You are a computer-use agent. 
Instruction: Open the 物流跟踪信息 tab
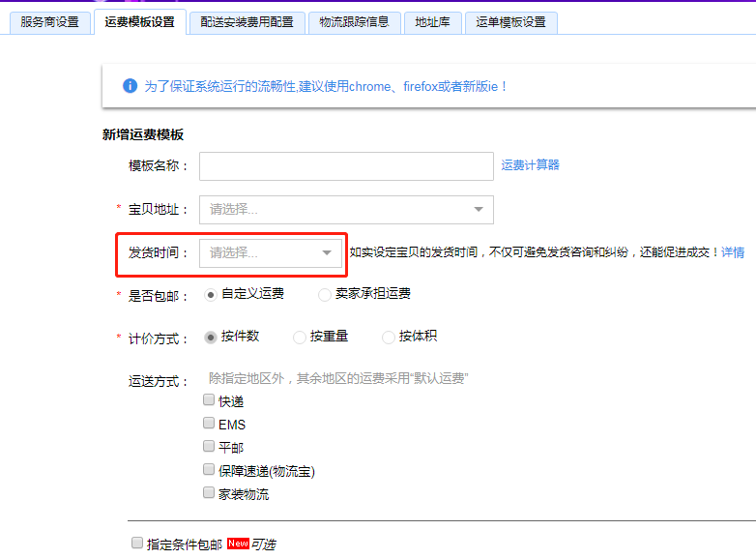click(x=354, y=22)
